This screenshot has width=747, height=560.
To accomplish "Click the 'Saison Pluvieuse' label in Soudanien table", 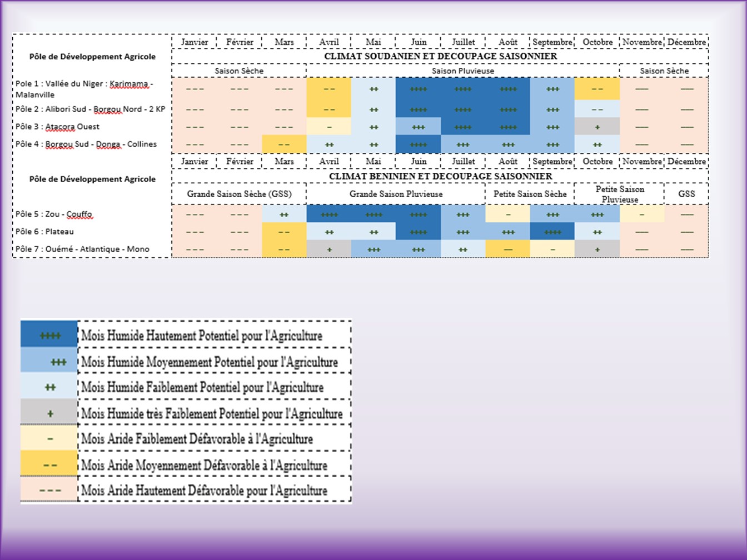I will click(x=462, y=71).
